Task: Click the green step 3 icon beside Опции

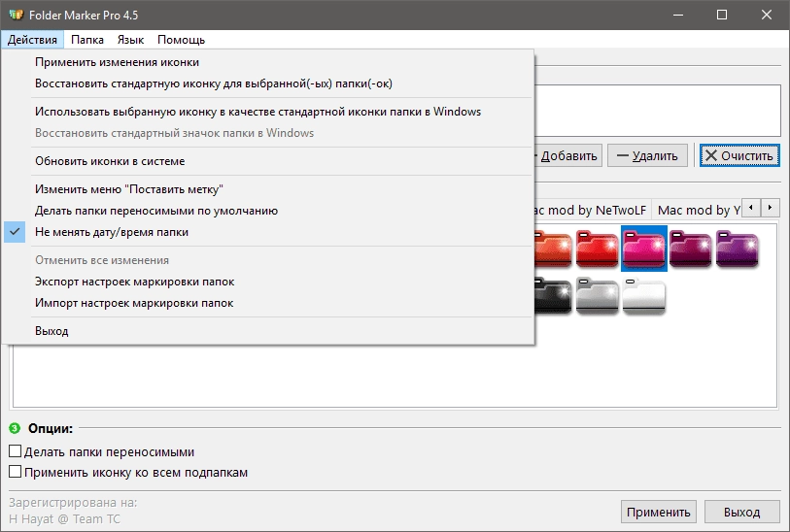Action: [15, 428]
